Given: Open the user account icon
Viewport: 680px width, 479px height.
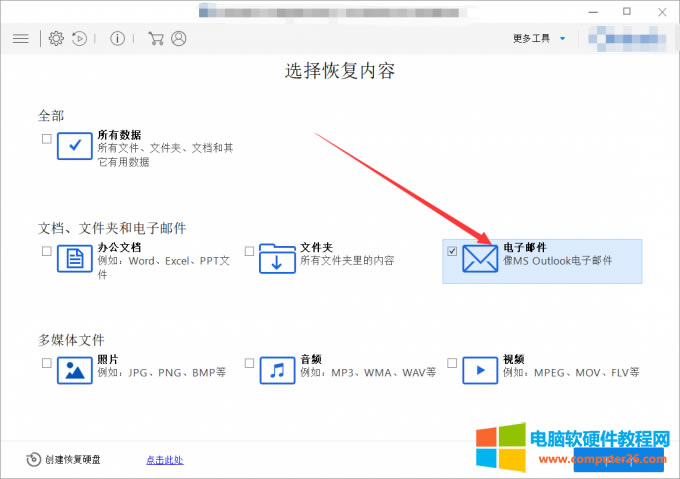Looking at the screenshot, I should (179, 38).
